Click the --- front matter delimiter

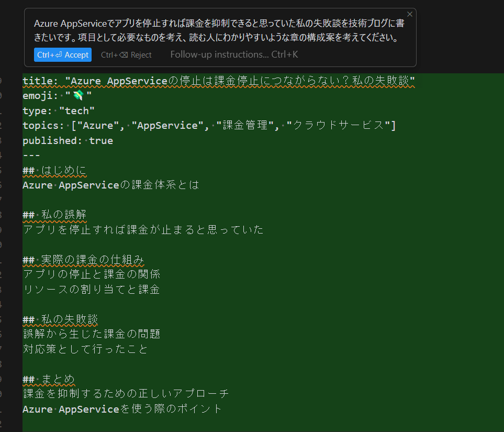coord(31,156)
